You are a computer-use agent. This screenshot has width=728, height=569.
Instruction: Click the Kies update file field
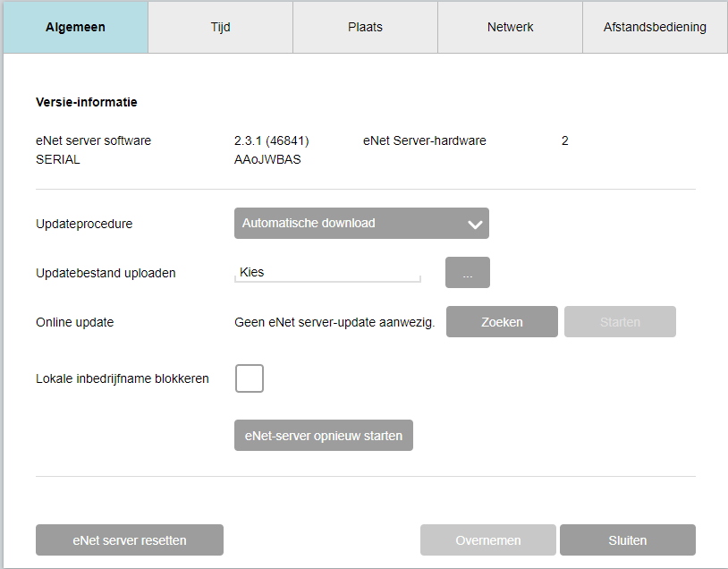326,273
